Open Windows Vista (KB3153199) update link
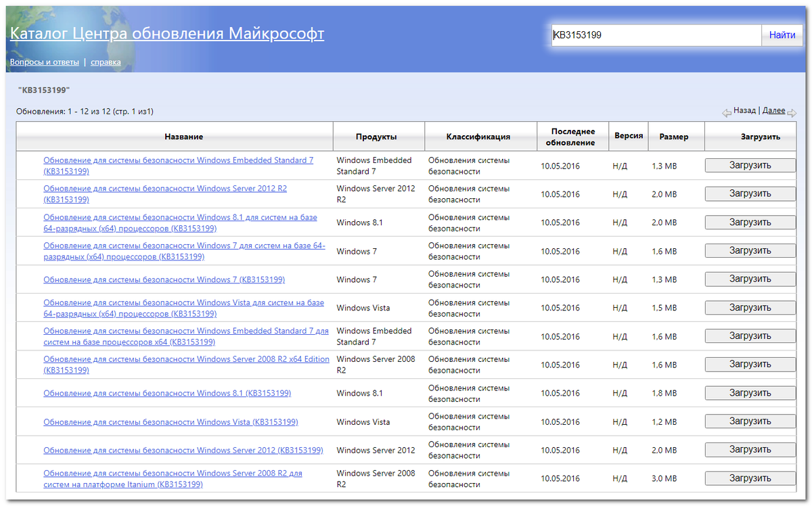812x506 pixels. pyautogui.click(x=171, y=421)
